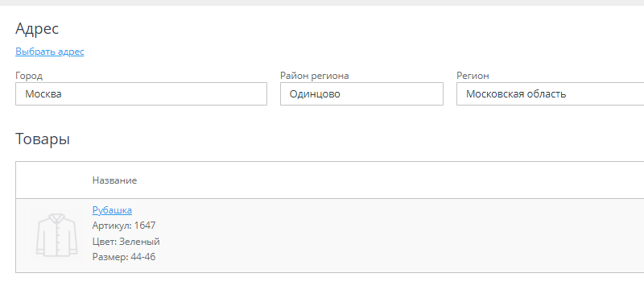The height and width of the screenshot is (290, 644).
Task: Select the Регион field showing Московская область
Action: [x=551, y=93]
